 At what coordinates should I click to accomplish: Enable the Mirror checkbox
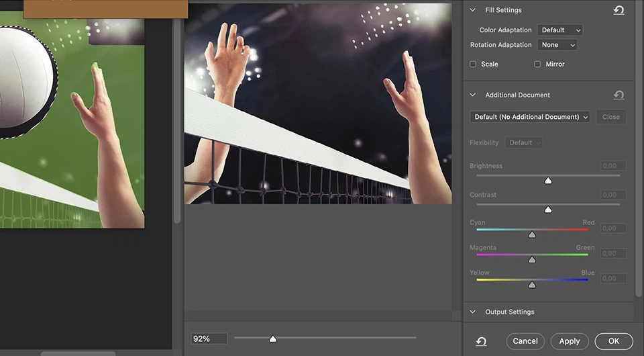[x=537, y=64]
